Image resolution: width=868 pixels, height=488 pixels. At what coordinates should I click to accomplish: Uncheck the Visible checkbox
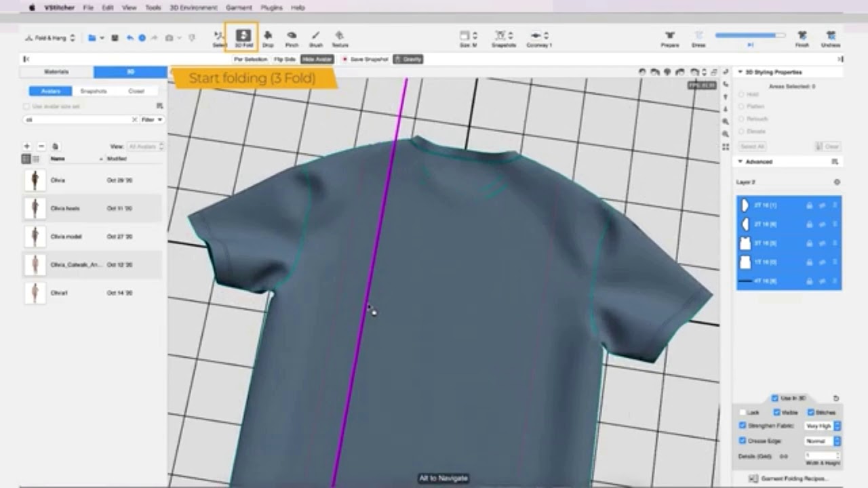[x=776, y=412]
